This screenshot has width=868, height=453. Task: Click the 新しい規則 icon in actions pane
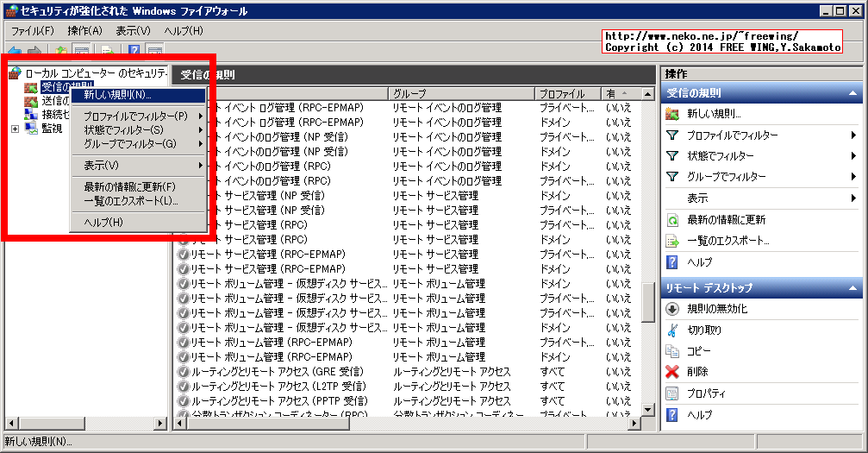tap(672, 114)
